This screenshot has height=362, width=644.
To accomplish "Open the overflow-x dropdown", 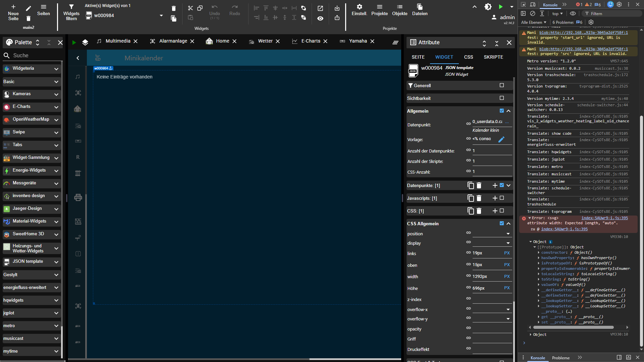I will (x=492, y=309).
